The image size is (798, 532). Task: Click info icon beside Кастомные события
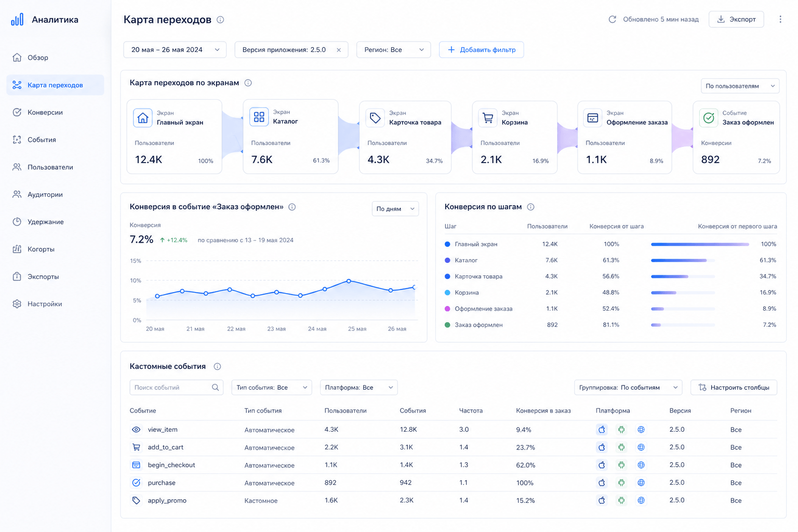coord(217,367)
